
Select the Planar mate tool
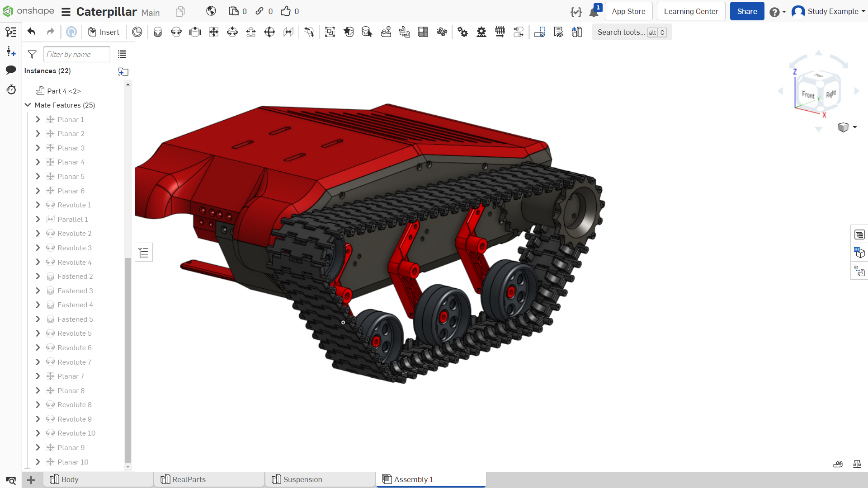(214, 32)
